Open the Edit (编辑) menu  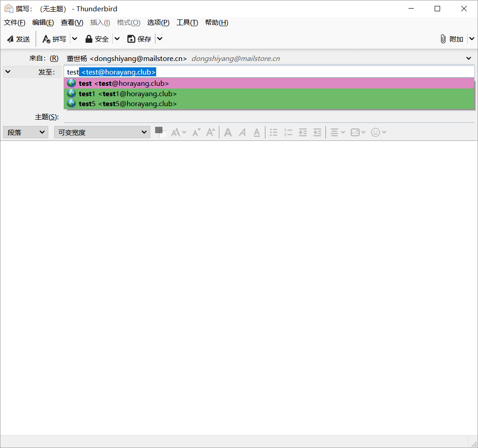click(x=43, y=23)
